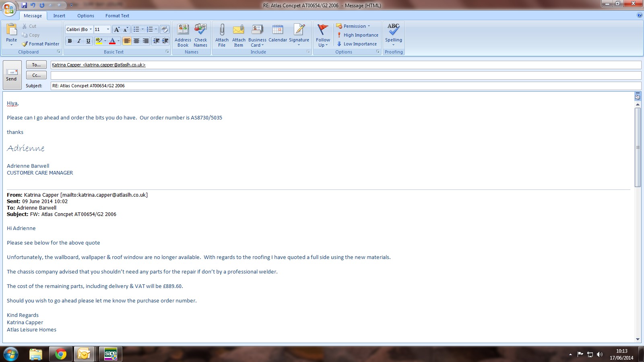Click the Cc... recipients button
644x362 pixels.
tap(36, 75)
